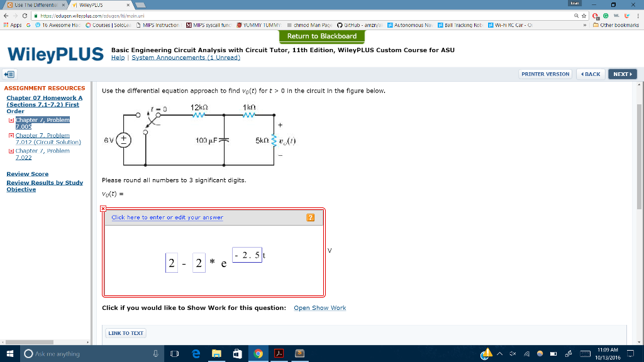Open Google Chrome customize menu icon
Viewport: 644px width, 362px height.
(637, 16)
